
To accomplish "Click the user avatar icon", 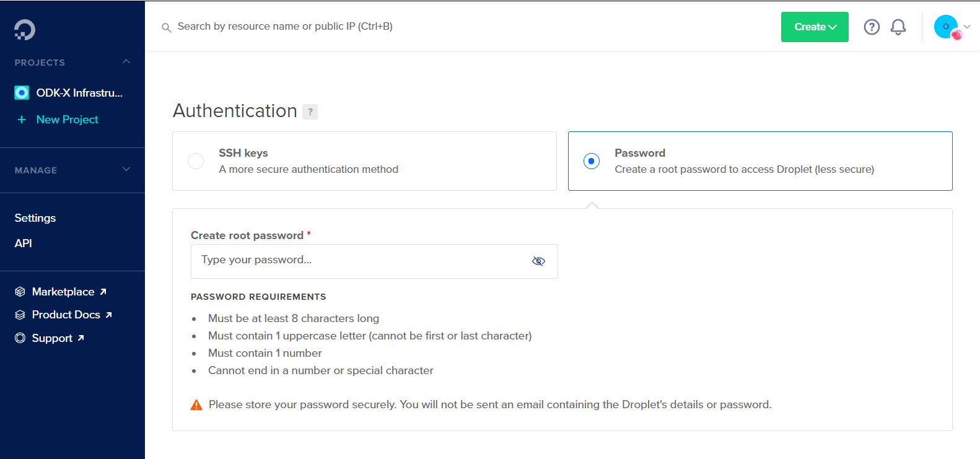I will point(946,27).
